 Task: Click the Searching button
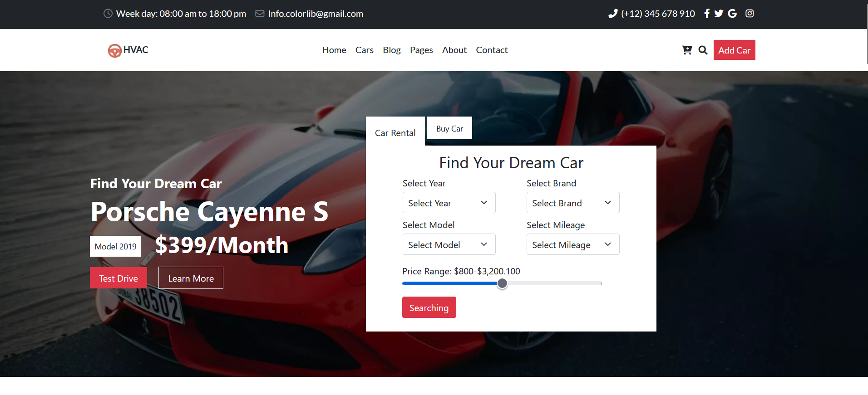coord(429,307)
